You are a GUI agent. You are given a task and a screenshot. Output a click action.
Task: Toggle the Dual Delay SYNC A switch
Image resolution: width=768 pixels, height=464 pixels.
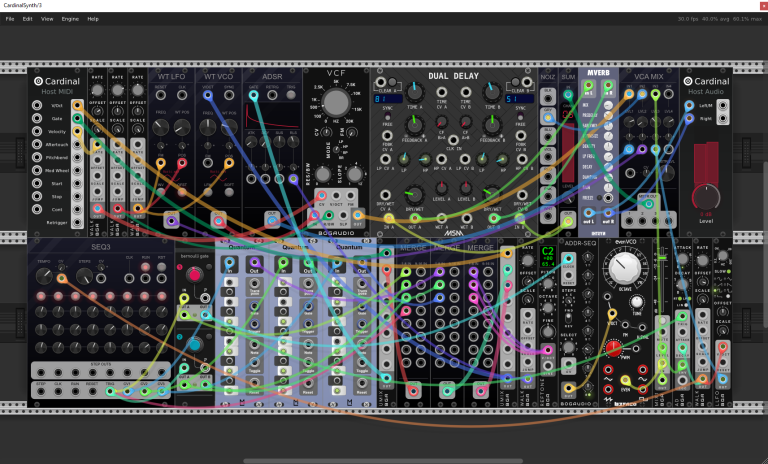[x=387, y=117]
